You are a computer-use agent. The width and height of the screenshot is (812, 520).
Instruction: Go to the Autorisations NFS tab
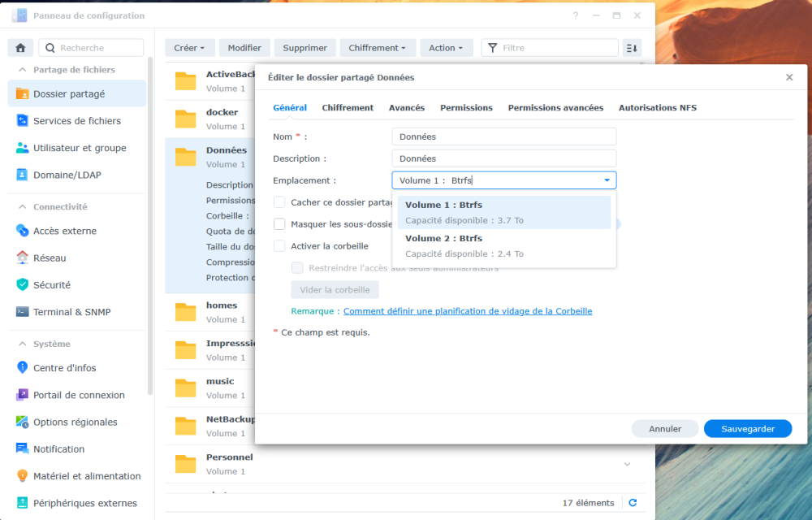[657, 107]
